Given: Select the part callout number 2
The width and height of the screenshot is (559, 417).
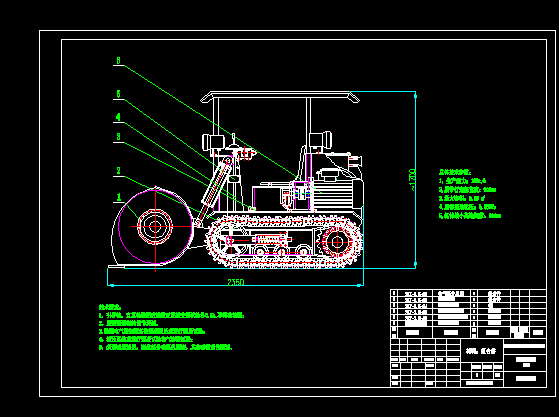Looking at the screenshot, I should [x=119, y=171].
